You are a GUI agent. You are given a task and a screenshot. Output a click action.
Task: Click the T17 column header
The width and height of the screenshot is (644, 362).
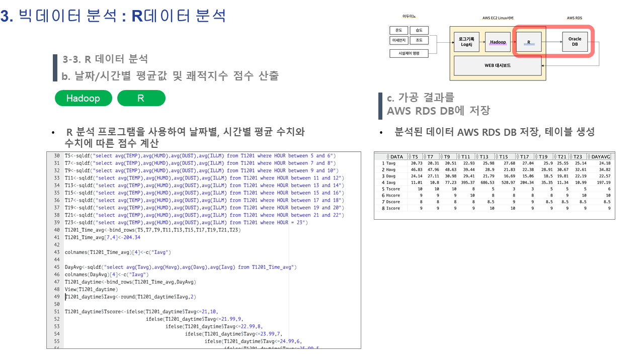[x=525, y=156]
